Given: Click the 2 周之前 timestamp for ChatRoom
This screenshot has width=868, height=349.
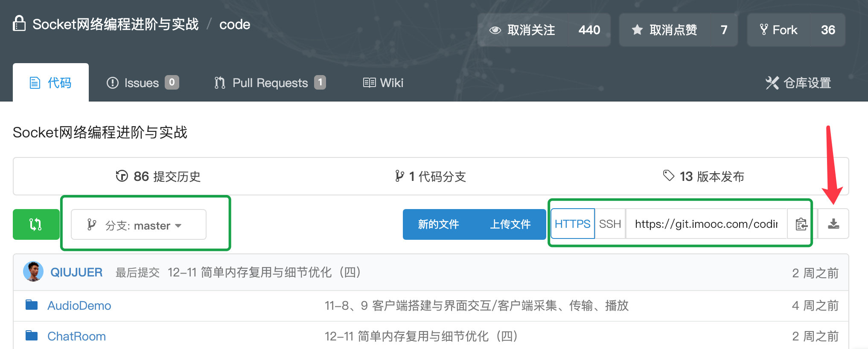Looking at the screenshot, I should point(815,336).
